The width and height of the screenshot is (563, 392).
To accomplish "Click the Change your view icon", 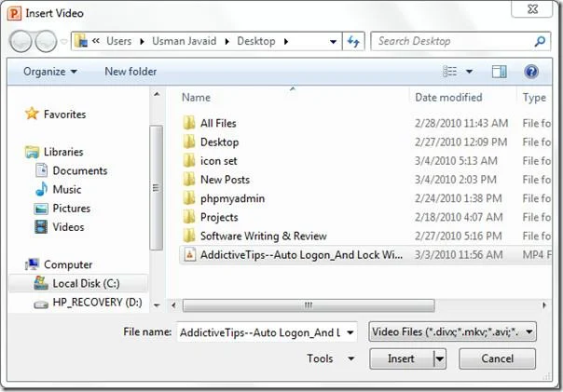I will point(449,72).
